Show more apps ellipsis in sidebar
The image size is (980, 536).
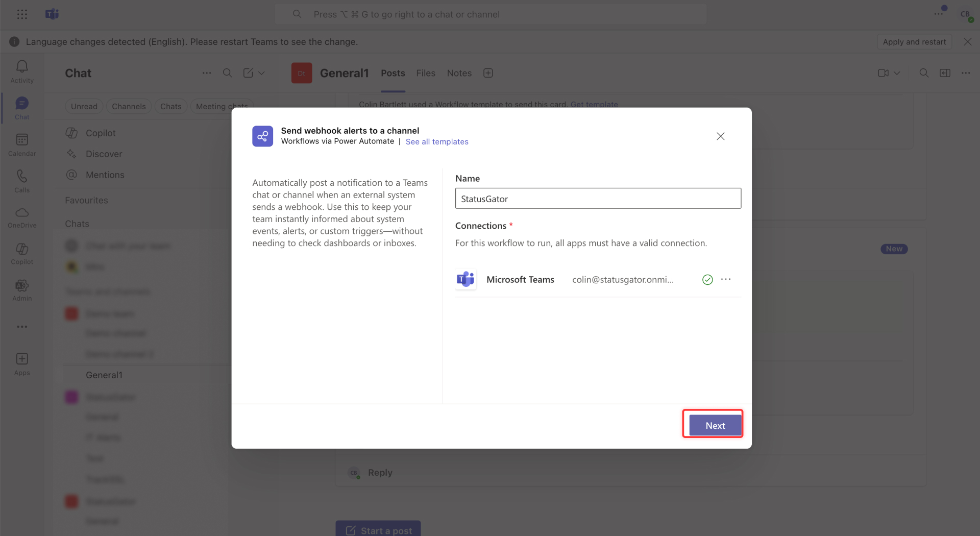tap(22, 327)
